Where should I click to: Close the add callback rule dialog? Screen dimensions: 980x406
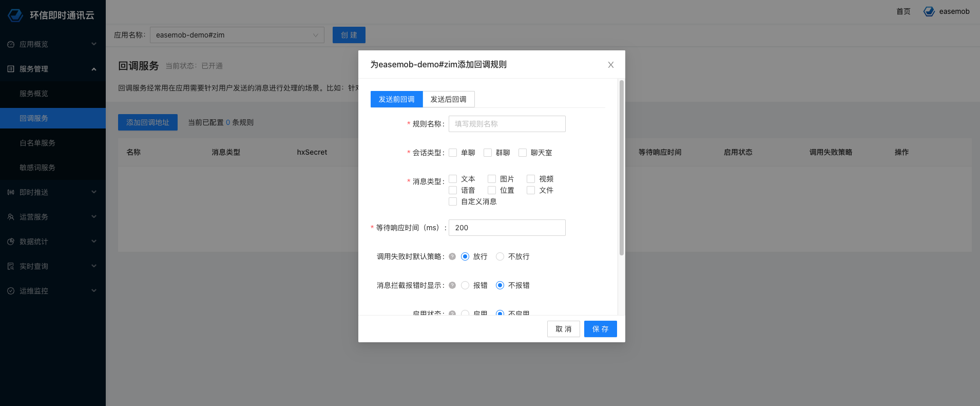pos(611,65)
